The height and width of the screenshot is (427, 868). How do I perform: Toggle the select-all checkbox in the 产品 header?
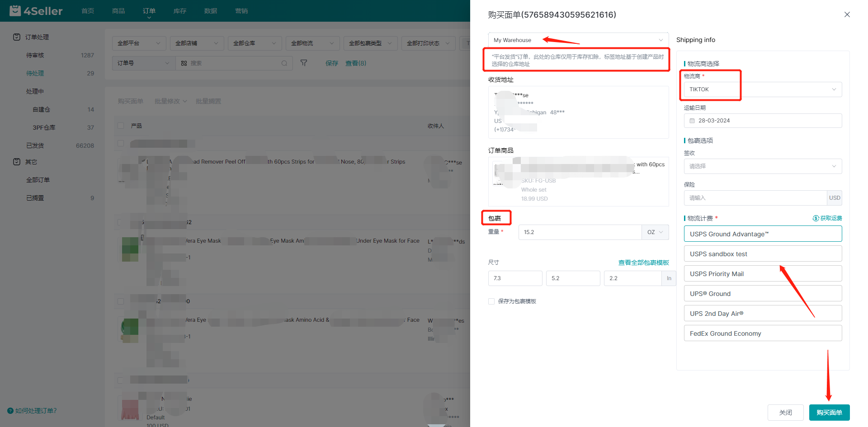(121, 126)
